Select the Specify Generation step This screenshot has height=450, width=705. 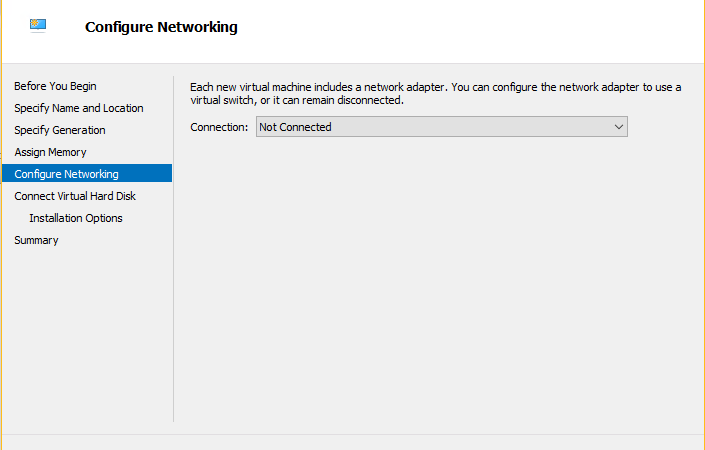click(60, 130)
